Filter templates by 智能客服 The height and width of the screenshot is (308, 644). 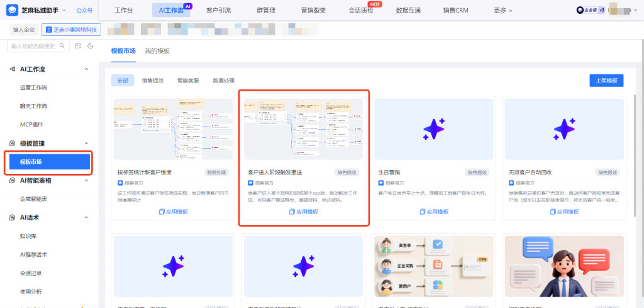(x=188, y=81)
